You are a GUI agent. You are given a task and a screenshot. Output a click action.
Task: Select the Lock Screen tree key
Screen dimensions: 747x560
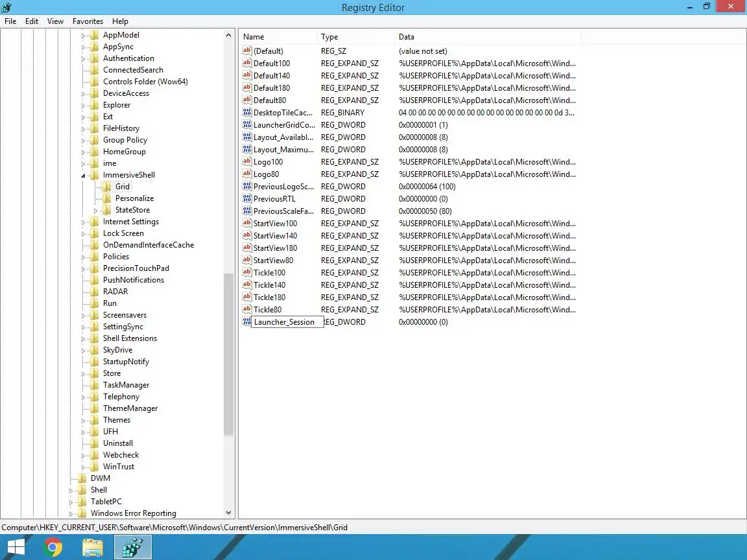123,233
